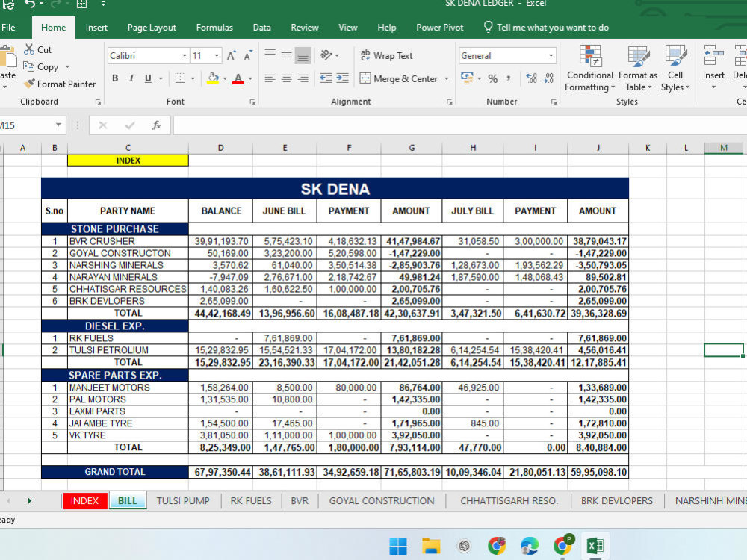
Task: Apply Accounting Number Format
Action: coord(467,78)
